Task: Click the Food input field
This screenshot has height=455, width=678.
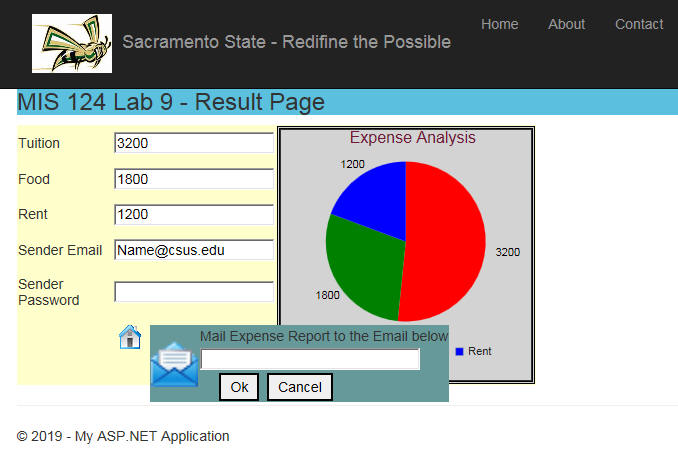Action: pos(194,179)
